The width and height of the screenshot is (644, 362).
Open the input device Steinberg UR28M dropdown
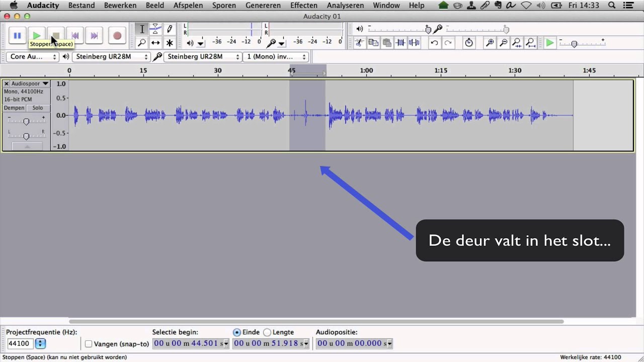click(203, 57)
